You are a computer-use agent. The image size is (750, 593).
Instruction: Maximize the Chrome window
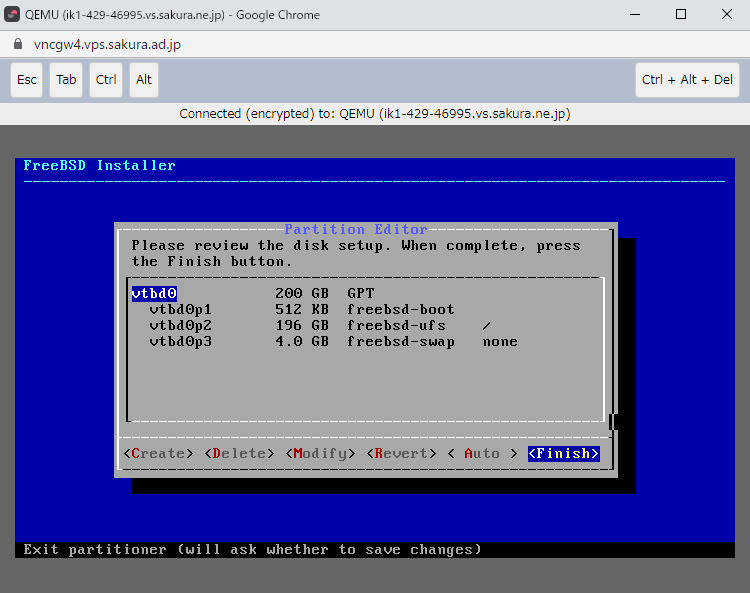tap(681, 14)
